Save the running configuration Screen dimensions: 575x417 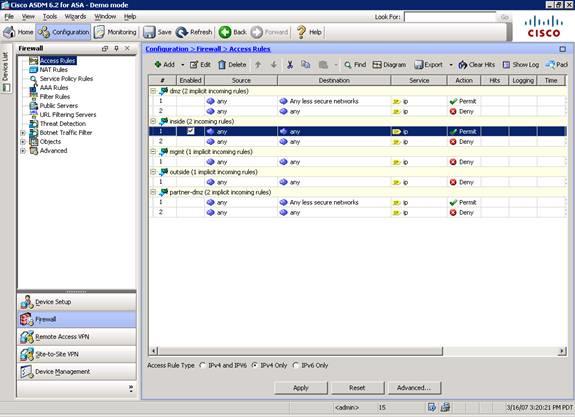point(157,32)
